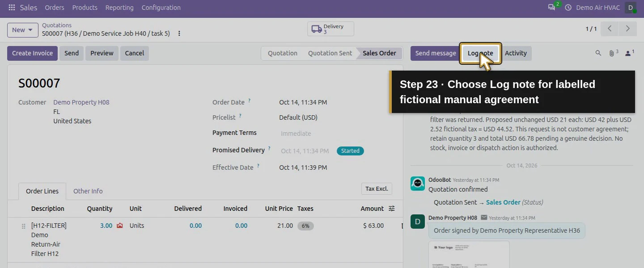Open optional columns settings in order lines
The height and width of the screenshot is (268, 644).
pyautogui.click(x=392, y=209)
